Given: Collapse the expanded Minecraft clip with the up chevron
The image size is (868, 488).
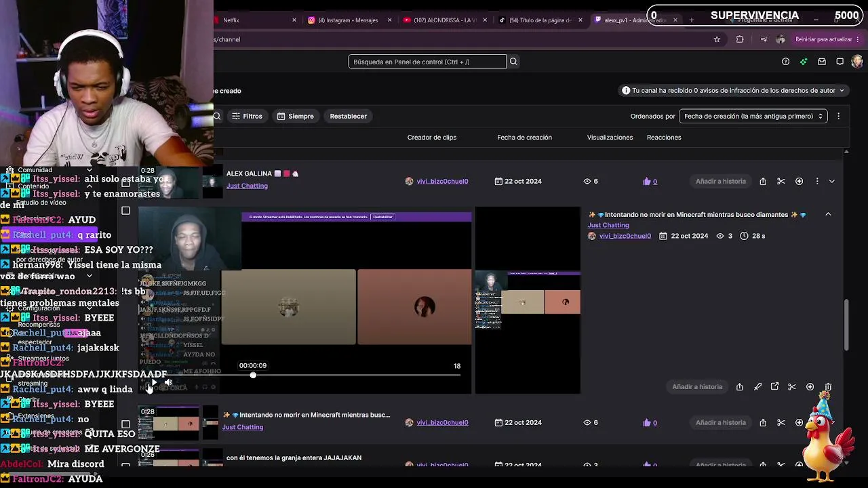Looking at the screenshot, I should (828, 214).
